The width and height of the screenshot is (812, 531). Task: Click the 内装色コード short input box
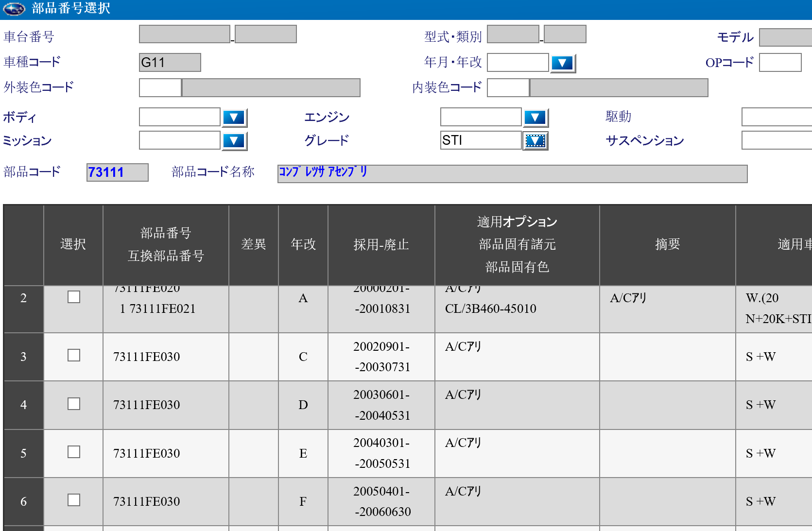[x=508, y=88]
